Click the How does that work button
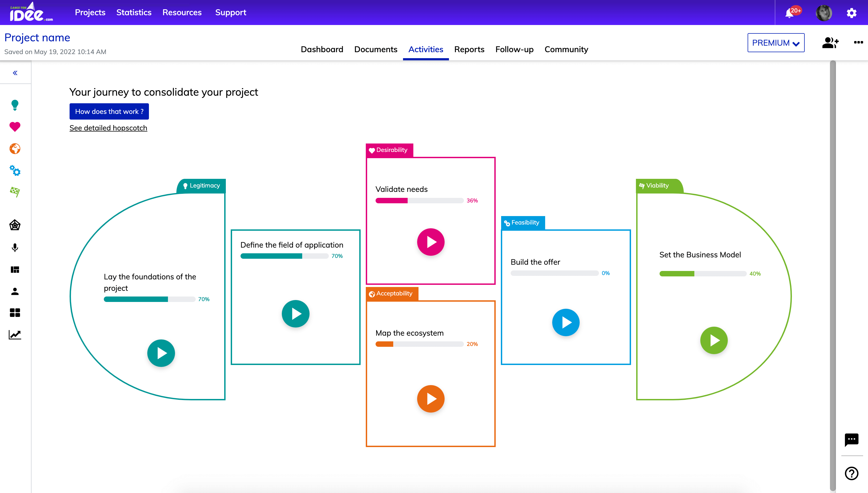 coord(109,111)
